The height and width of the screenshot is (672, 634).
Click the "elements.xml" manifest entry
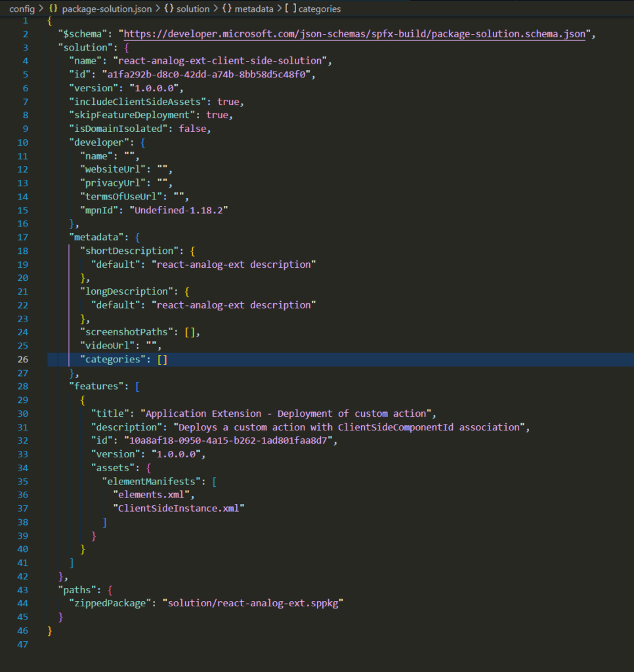tap(154, 495)
